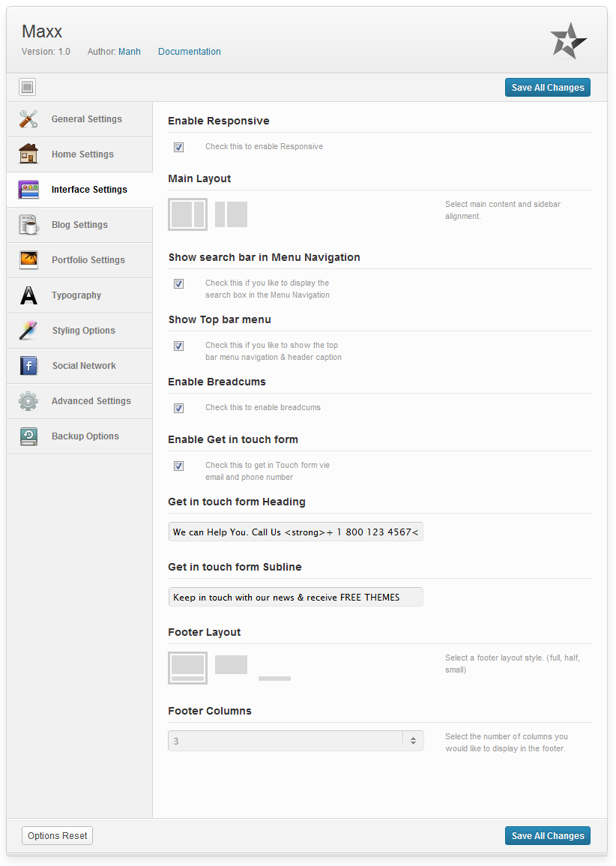Open the Styling Options tab
The width and height of the screenshot is (616, 866).
[79, 331]
